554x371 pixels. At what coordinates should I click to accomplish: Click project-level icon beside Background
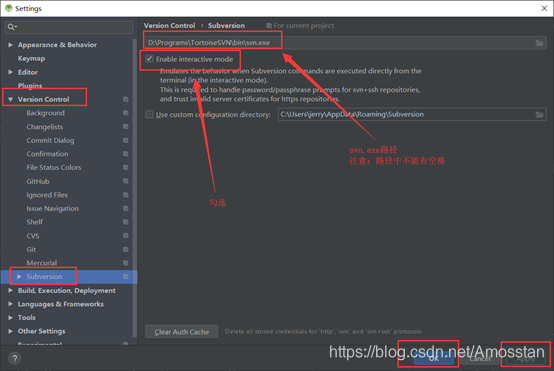coord(125,113)
